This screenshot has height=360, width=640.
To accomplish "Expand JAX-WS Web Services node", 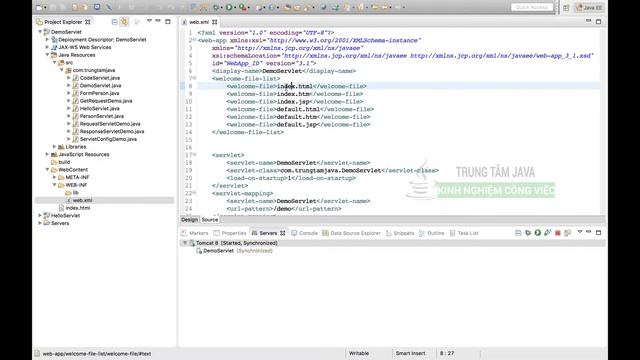I will 47,47.
